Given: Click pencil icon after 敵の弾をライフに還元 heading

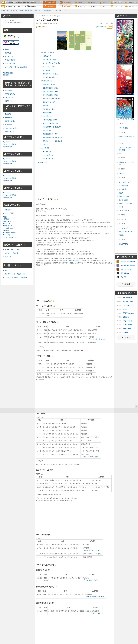Looking at the screenshot, I should (x=55, y=470).
